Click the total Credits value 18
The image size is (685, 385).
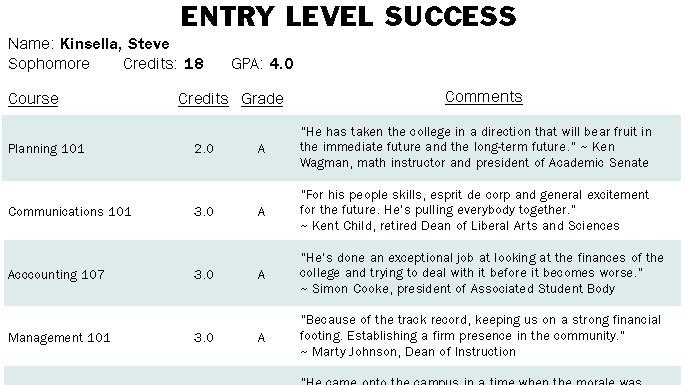point(194,64)
